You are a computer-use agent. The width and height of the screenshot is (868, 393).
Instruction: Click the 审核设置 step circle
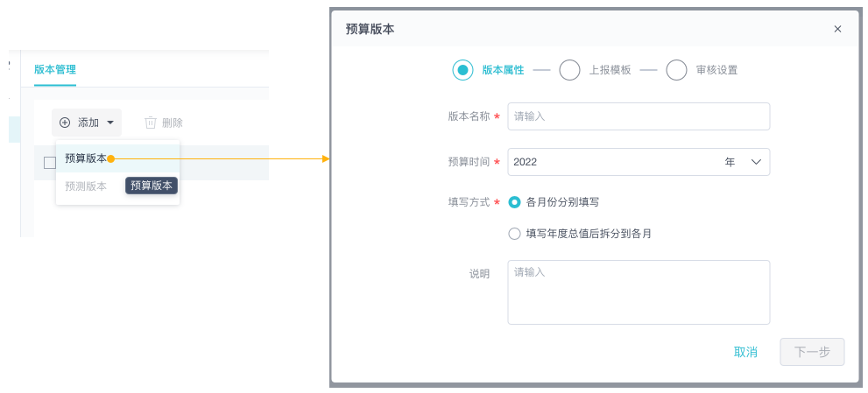676,70
